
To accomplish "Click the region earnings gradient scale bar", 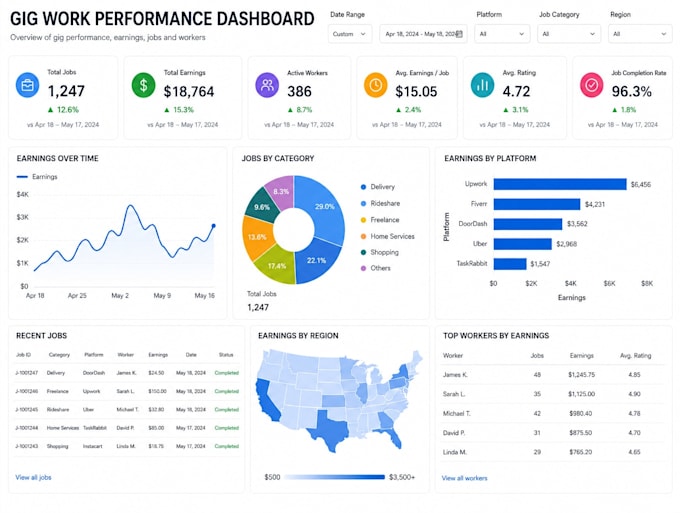I will point(335,477).
